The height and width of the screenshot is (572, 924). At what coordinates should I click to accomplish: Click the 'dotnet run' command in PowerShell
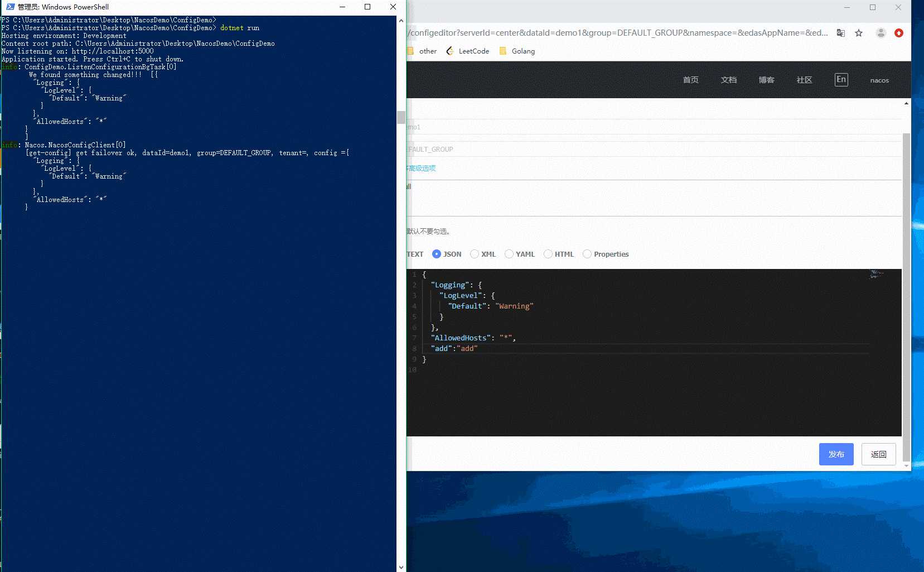[240, 28]
